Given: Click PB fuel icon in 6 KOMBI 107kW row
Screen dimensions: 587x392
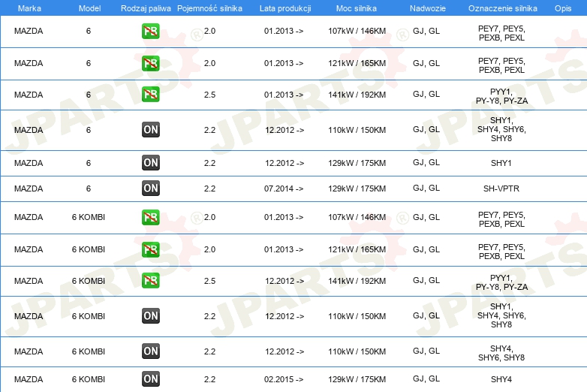Looking at the screenshot, I should (150, 218).
